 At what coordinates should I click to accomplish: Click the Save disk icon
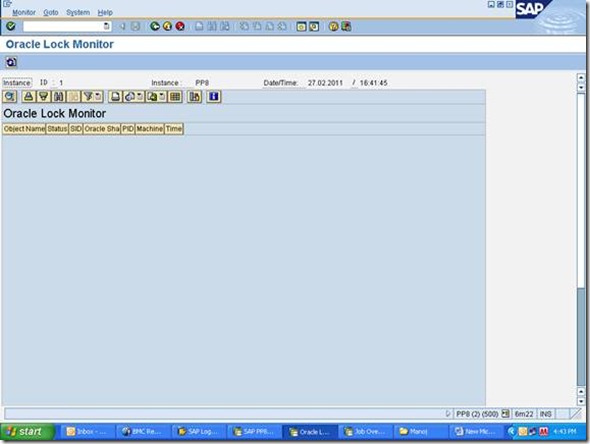(x=135, y=26)
